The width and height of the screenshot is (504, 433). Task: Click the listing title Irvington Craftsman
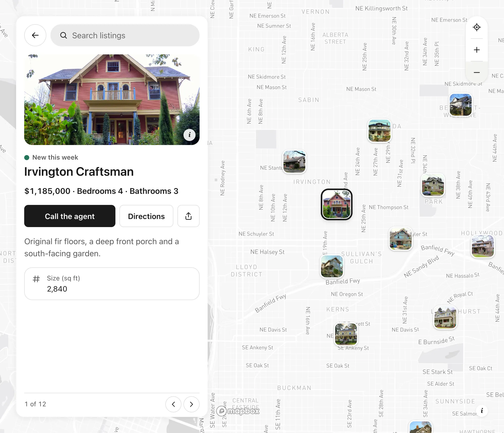click(x=79, y=172)
